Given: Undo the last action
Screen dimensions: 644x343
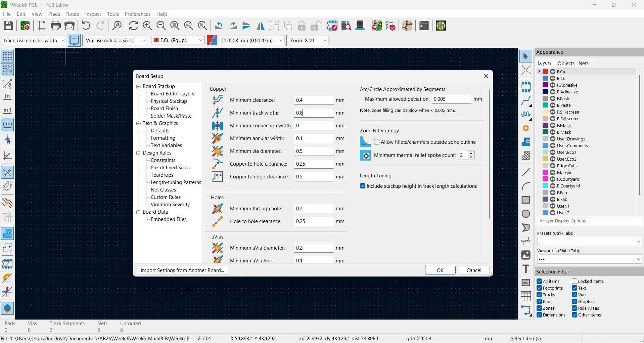Looking at the screenshot, I should (86, 26).
